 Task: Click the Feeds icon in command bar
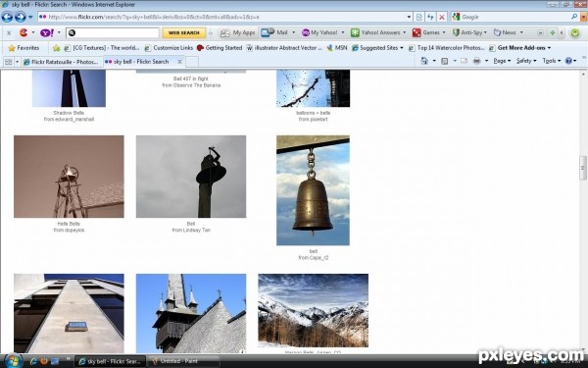point(444,61)
